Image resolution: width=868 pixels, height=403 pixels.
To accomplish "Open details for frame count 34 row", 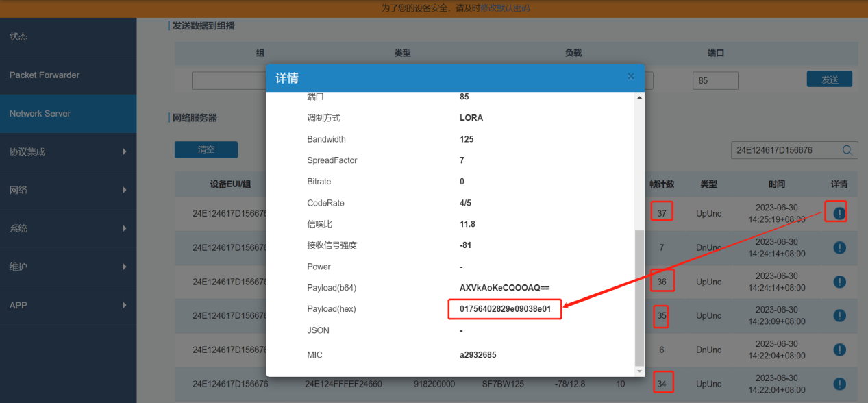I will pyautogui.click(x=839, y=384).
